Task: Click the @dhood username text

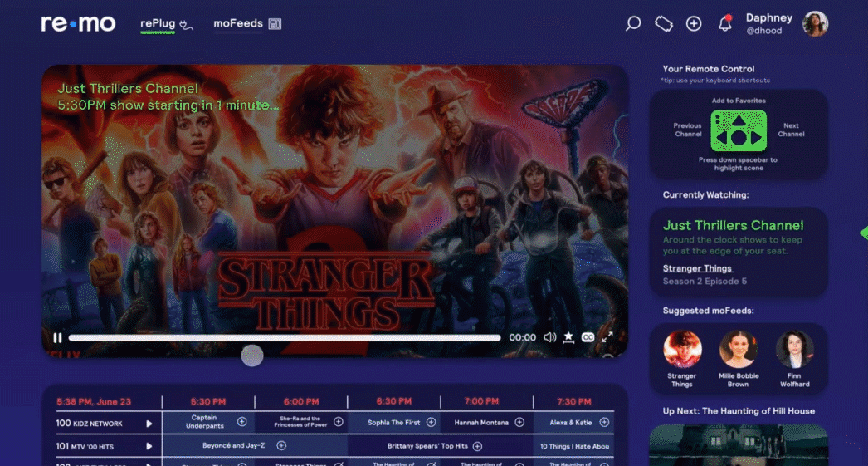Action: 764,31
